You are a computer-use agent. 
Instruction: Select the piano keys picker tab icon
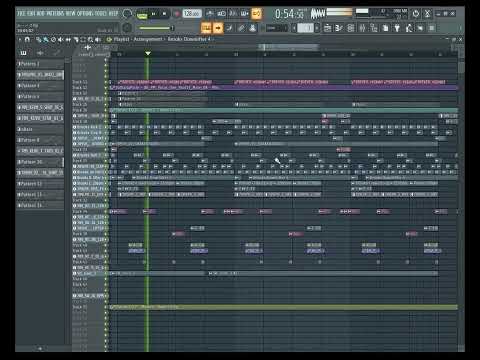[x=24, y=53]
